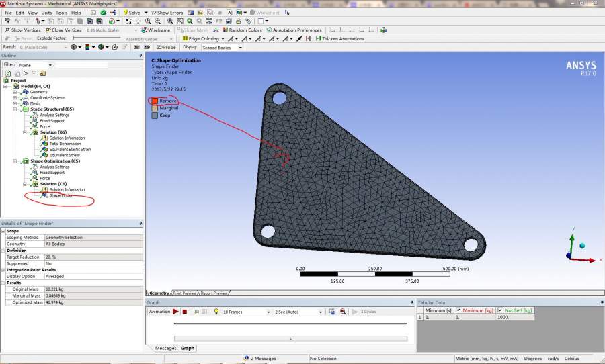Click the Solve lightning bolt button
The width and height of the screenshot is (605, 364).
(x=132, y=13)
